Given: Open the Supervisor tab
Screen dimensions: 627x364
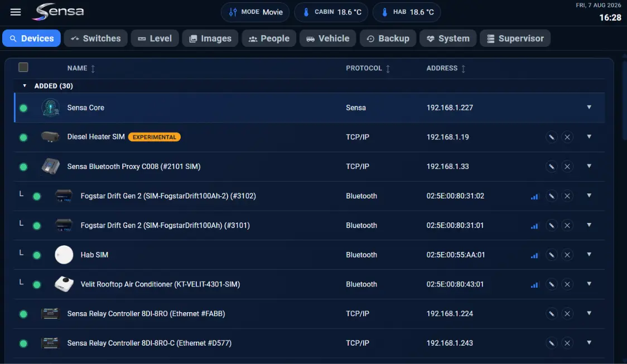Looking at the screenshot, I should pos(515,38).
